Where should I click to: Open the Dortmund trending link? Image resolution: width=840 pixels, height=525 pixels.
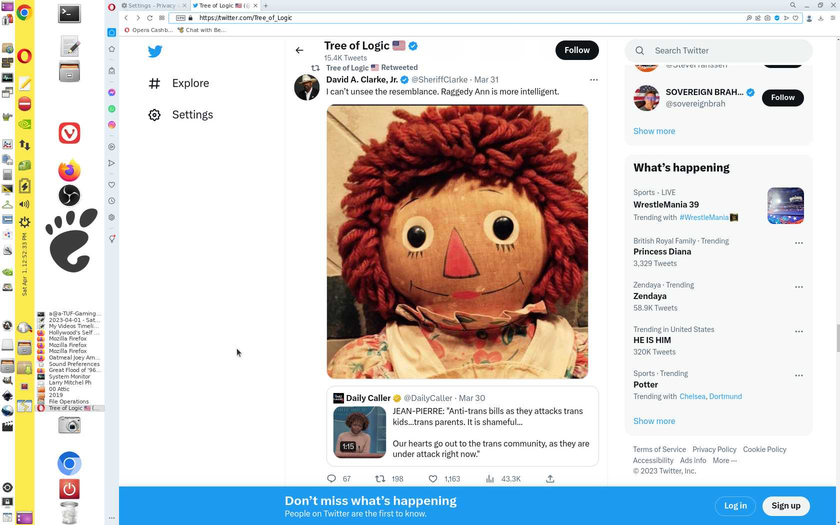pos(725,396)
